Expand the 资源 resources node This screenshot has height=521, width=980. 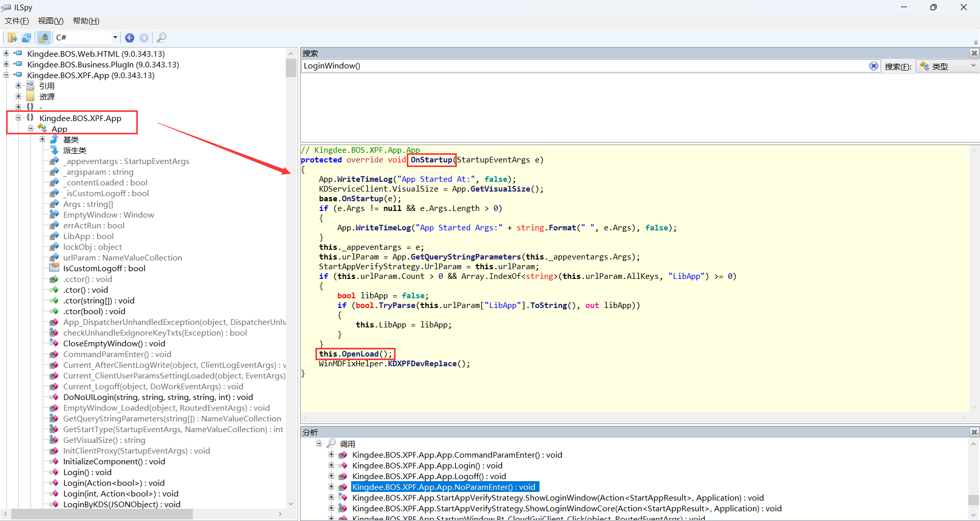pos(18,96)
